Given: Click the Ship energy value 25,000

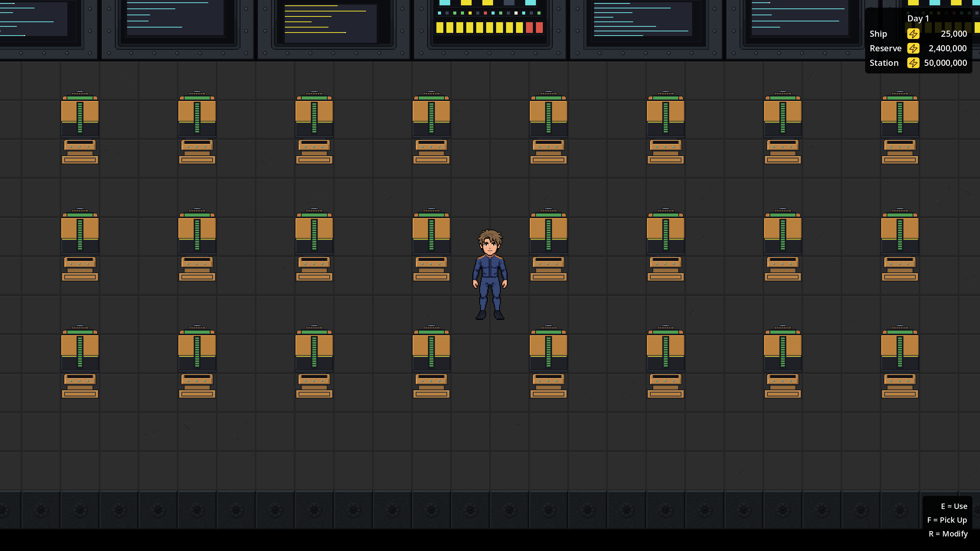Looking at the screenshot, I should click(954, 34).
